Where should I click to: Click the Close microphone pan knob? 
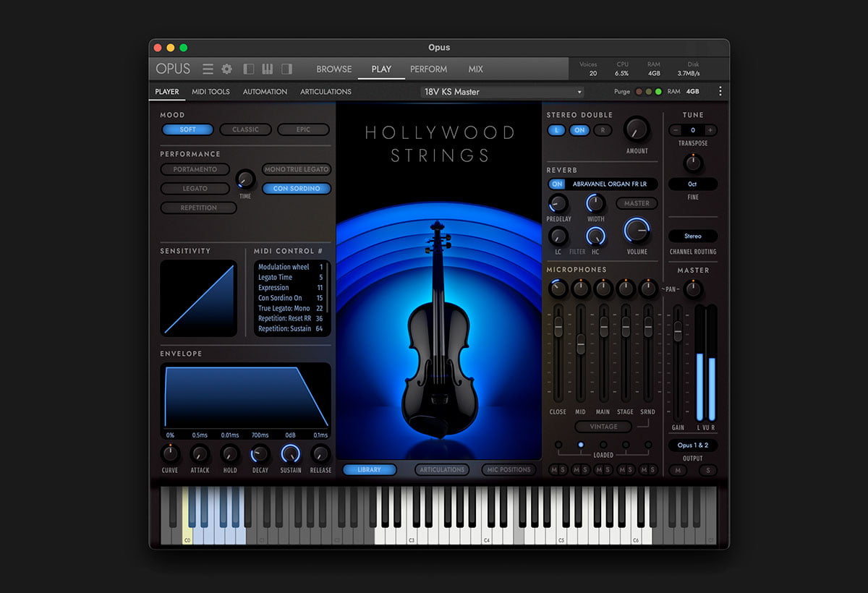[558, 289]
